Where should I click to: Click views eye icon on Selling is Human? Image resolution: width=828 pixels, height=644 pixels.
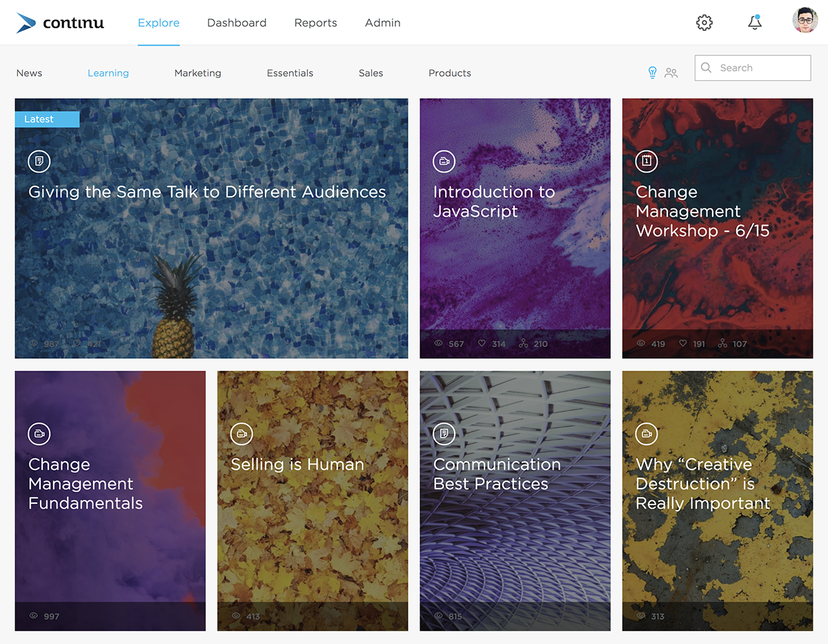[236, 616]
